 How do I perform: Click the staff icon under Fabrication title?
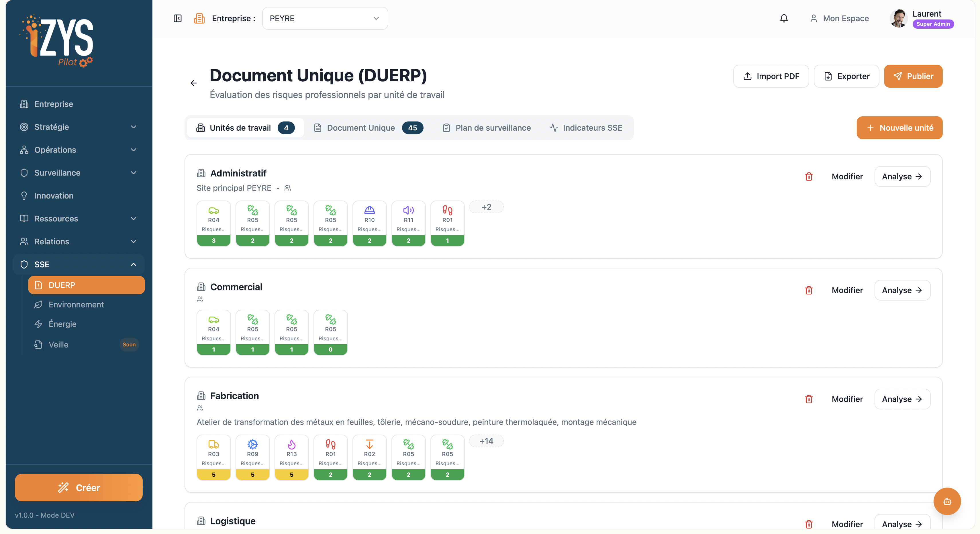click(200, 409)
